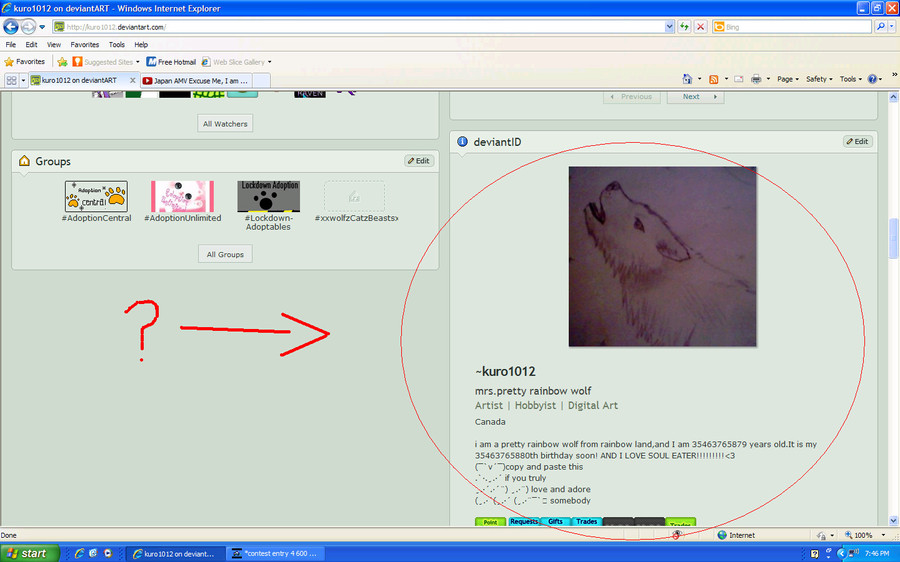900x562 pixels.
Task: Click the deviantID blue info icon
Action: tap(462, 141)
